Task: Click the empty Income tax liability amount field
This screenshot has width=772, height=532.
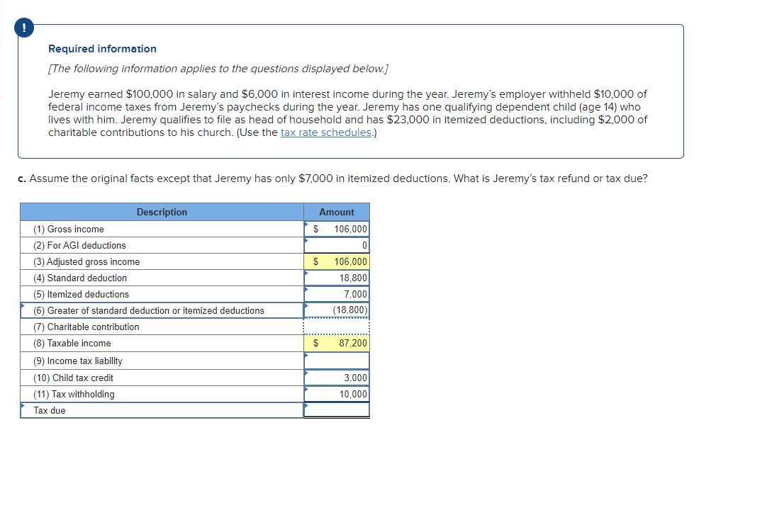Action: (x=337, y=361)
